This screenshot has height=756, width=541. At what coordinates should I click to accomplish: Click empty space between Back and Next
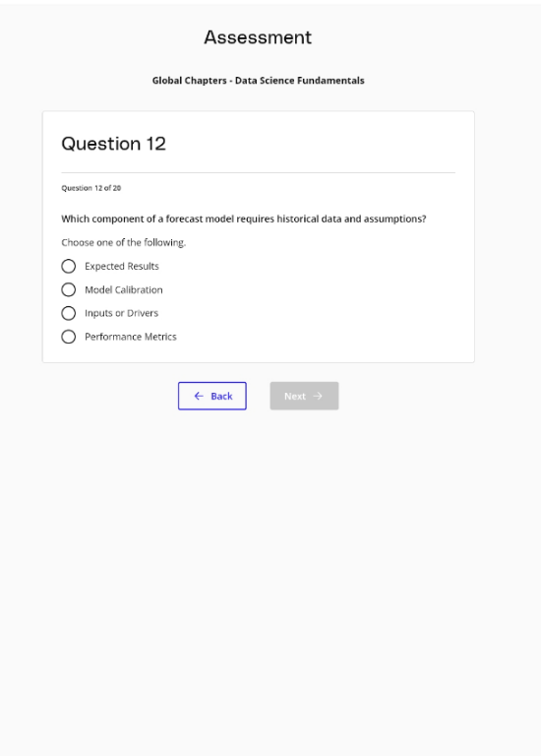[x=259, y=396]
